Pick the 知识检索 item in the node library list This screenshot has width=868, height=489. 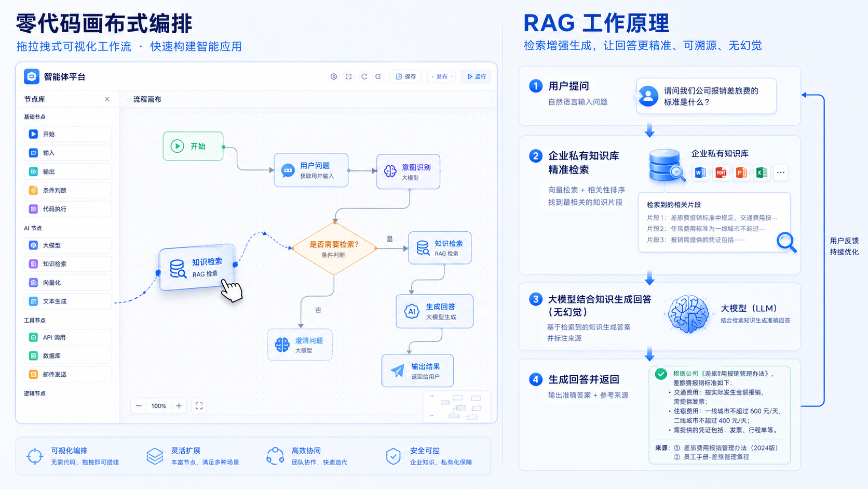coord(67,264)
